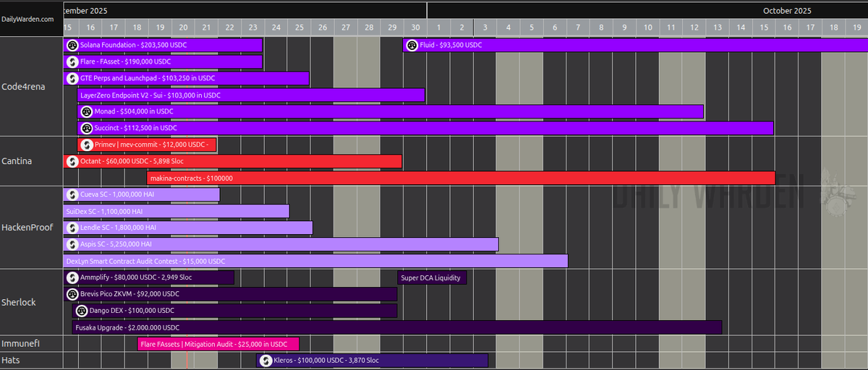Click the Dango DEX icon

click(x=82, y=311)
